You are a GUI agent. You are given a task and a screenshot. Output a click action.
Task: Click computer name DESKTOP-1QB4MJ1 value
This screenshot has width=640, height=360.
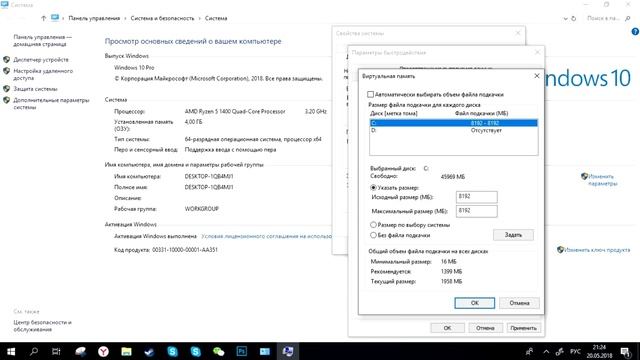tap(209, 177)
